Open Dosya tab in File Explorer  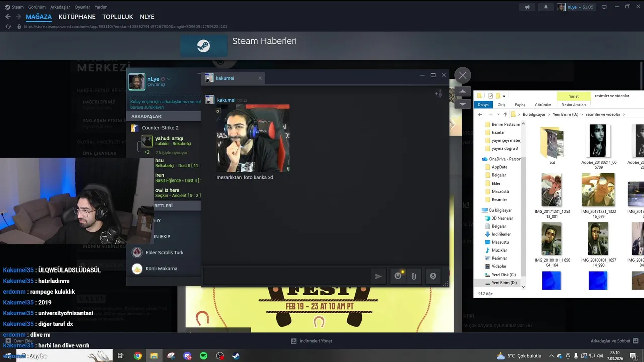[483, 105]
